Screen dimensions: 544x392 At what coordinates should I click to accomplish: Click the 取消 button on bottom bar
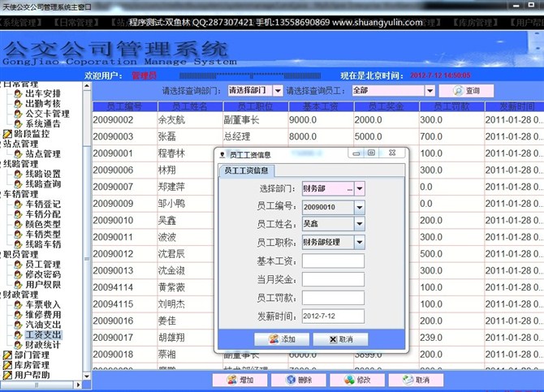pyautogui.click(x=416, y=380)
